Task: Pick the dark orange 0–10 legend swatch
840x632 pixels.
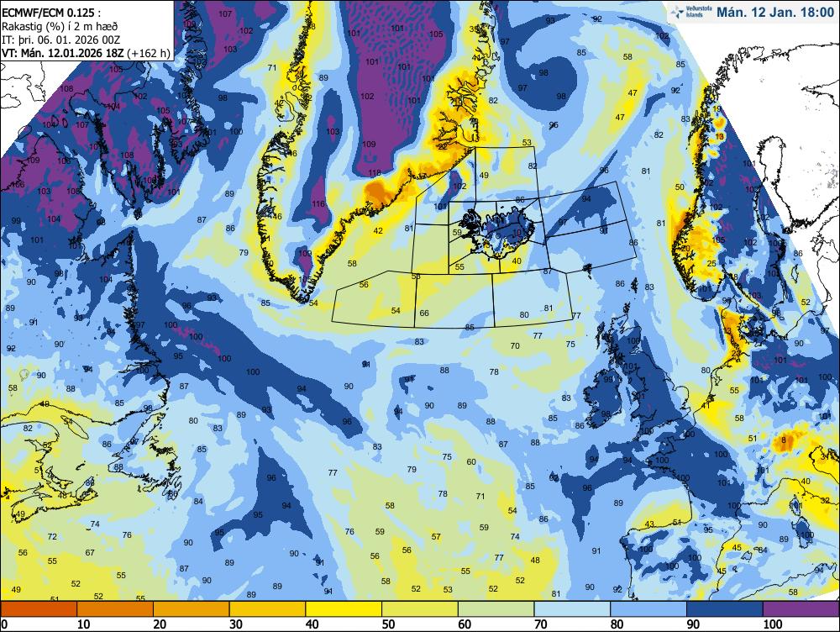Action: pos(39,609)
